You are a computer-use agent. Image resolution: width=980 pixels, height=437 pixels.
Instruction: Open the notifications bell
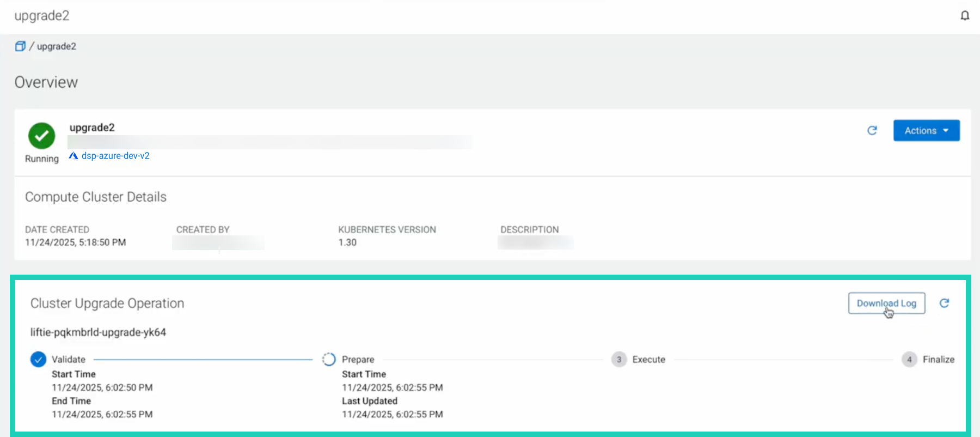(x=965, y=15)
